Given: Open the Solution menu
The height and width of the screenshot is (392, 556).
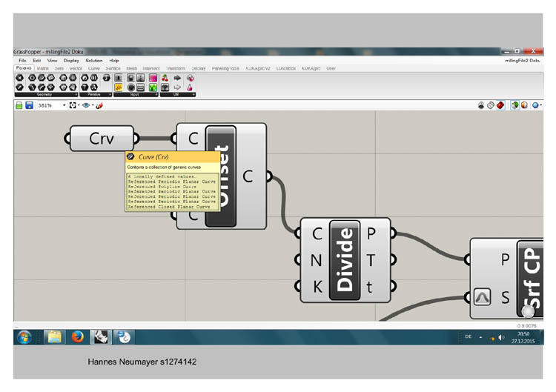Looking at the screenshot, I should point(94,61).
